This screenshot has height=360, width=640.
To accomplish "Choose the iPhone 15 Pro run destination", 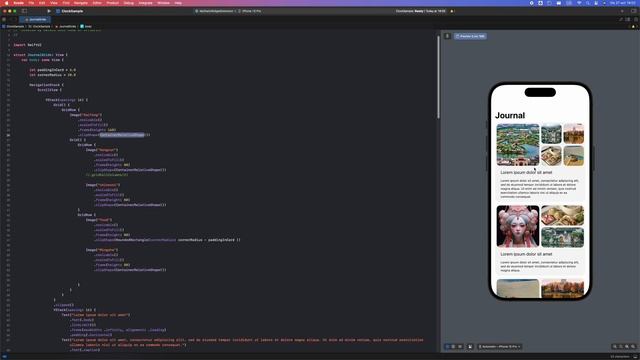I will (x=251, y=11).
